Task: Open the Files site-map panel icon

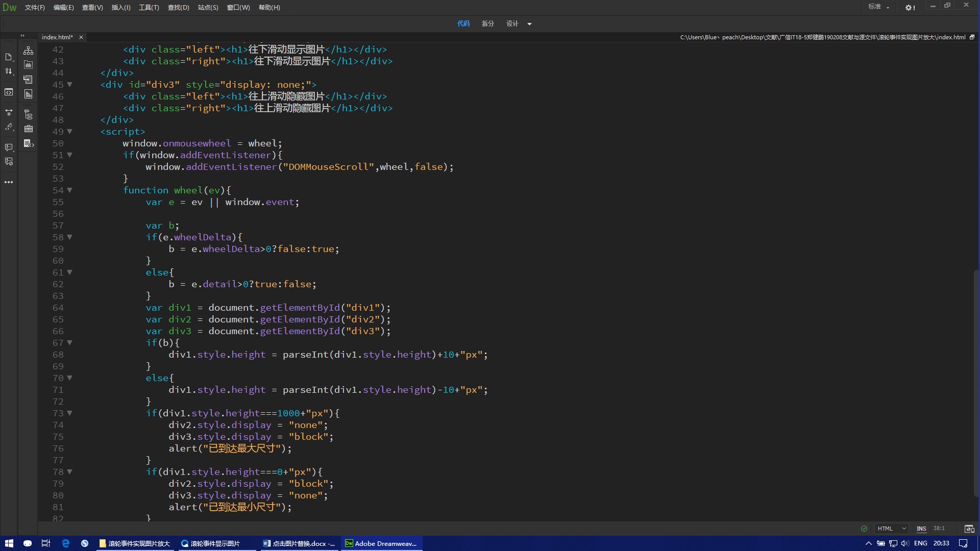Action: (29, 51)
